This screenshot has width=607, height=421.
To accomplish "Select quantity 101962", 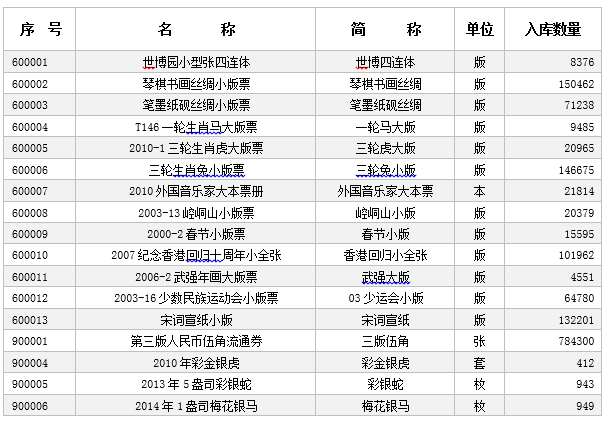I will tap(576, 255).
